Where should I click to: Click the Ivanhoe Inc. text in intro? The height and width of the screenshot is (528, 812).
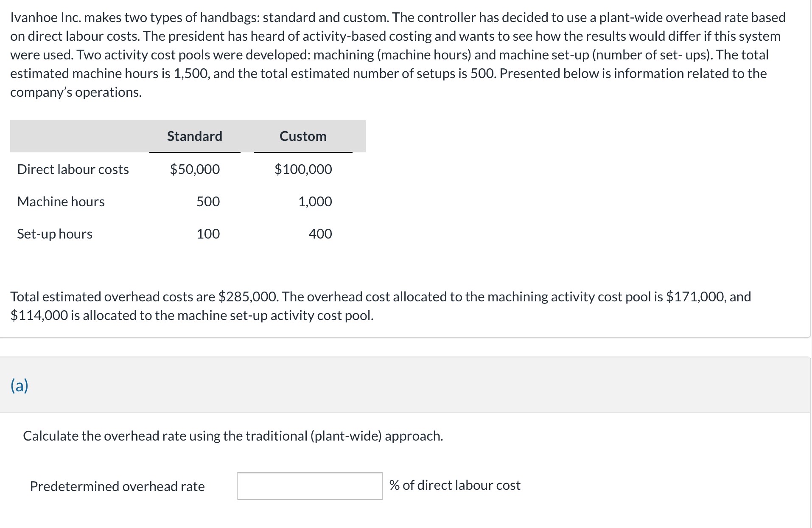click(x=42, y=17)
